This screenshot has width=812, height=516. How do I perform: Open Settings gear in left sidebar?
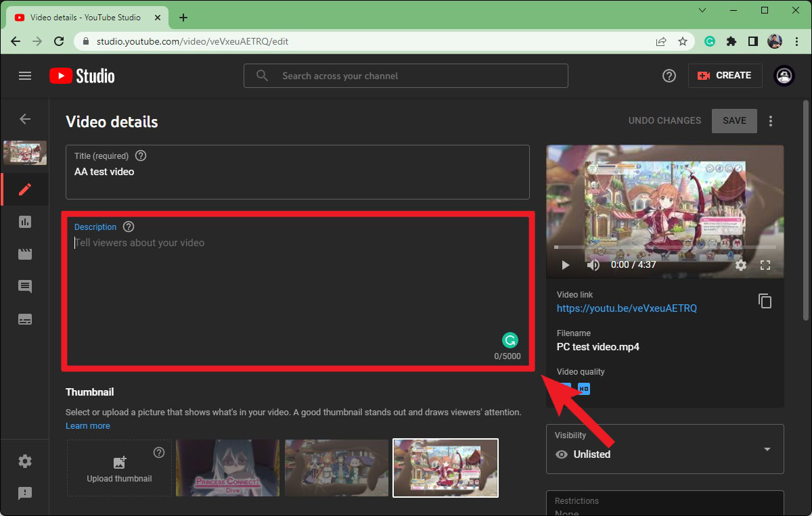click(x=25, y=461)
